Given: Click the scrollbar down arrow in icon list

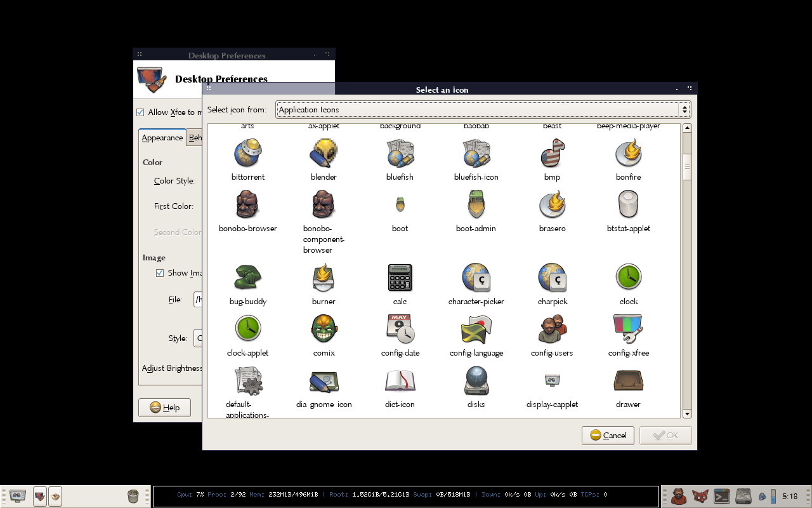Looking at the screenshot, I should tap(687, 413).
